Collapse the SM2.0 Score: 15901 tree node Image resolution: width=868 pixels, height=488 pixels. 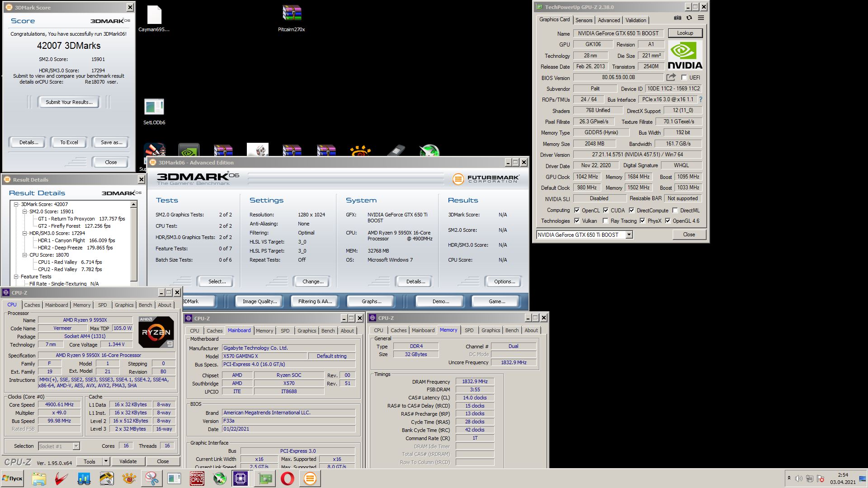coord(25,211)
